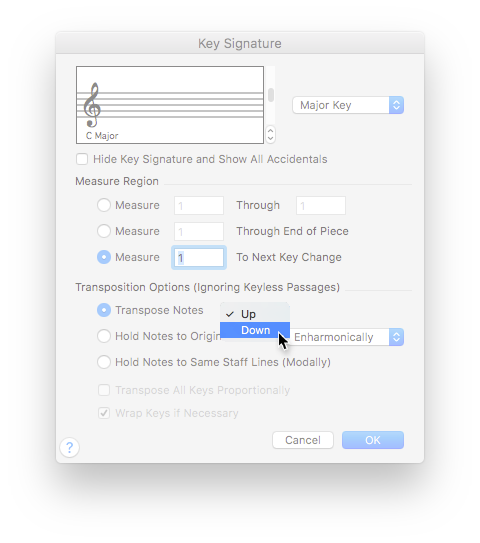Select the Transpose Notes radio button
This screenshot has width=480, height=543.
pyautogui.click(x=104, y=310)
